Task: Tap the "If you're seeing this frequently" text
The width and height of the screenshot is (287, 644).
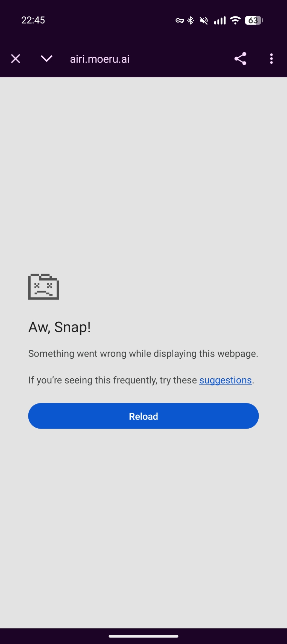Action: pos(112,380)
